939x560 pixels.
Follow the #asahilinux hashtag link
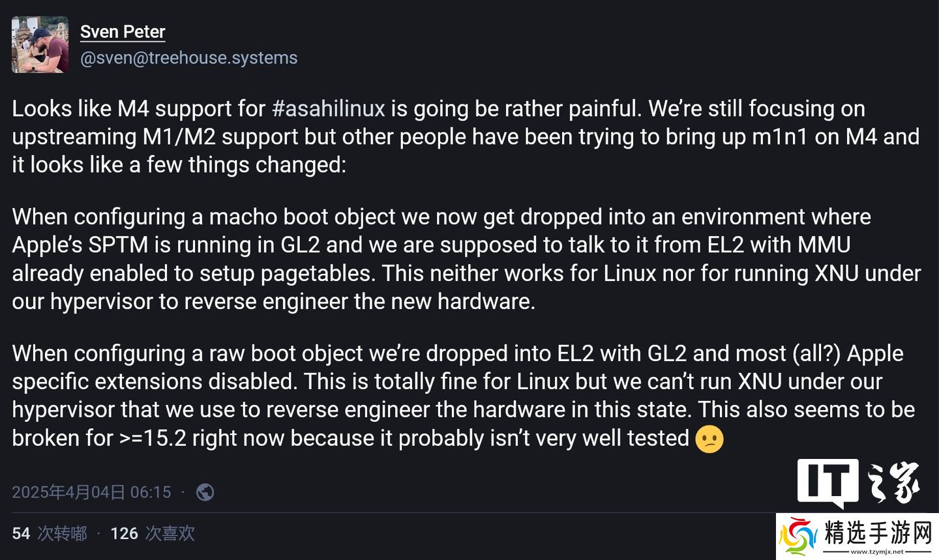pos(328,108)
